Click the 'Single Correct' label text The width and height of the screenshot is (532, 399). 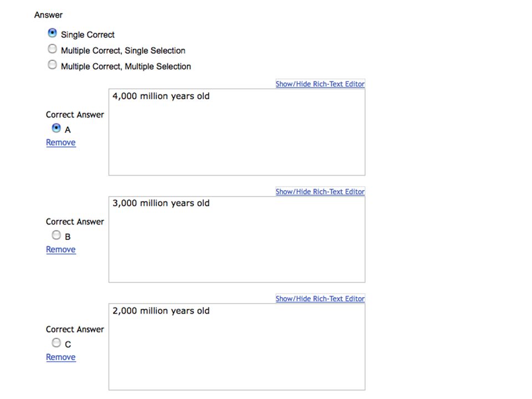[88, 34]
